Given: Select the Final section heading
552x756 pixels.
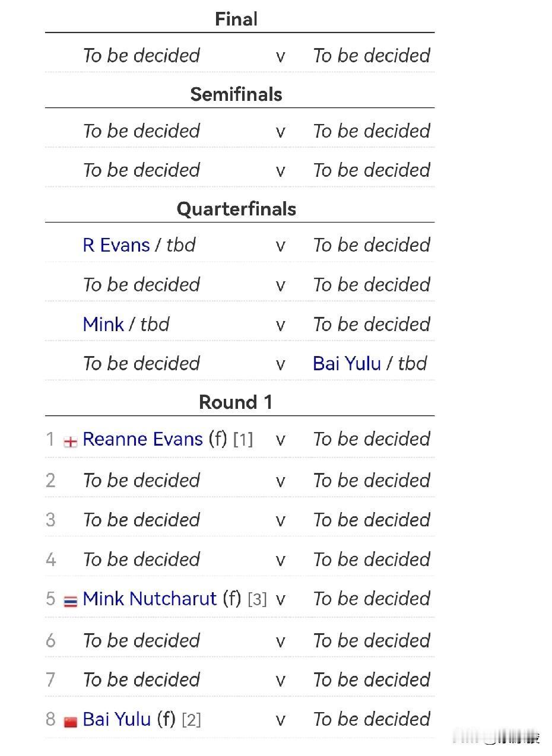Looking at the screenshot, I should coord(236,19).
